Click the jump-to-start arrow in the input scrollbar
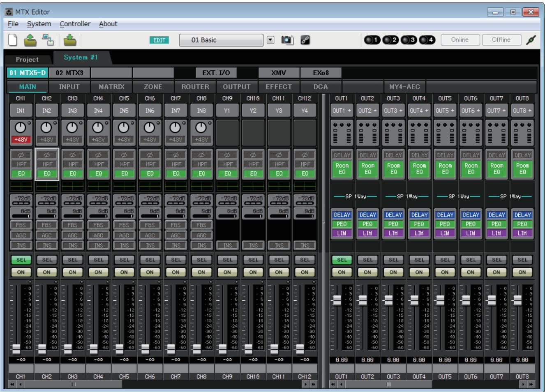This screenshot has width=545, height=392. pos(12,385)
